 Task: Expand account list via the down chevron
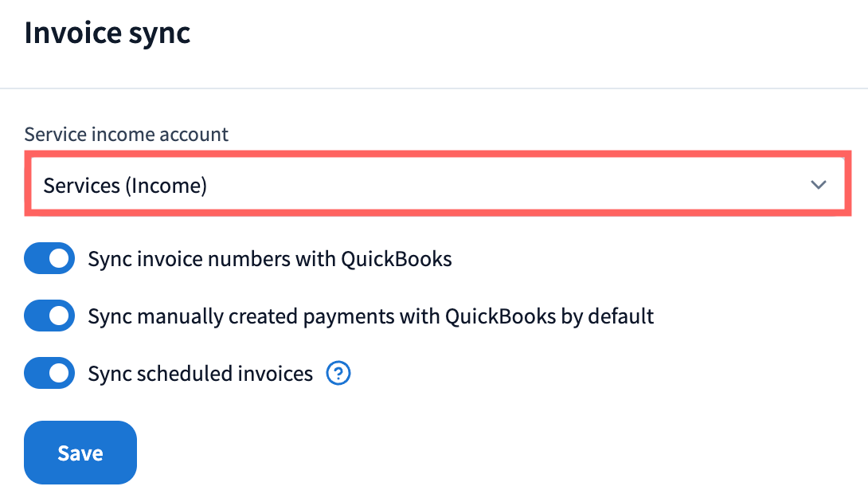pos(818,185)
